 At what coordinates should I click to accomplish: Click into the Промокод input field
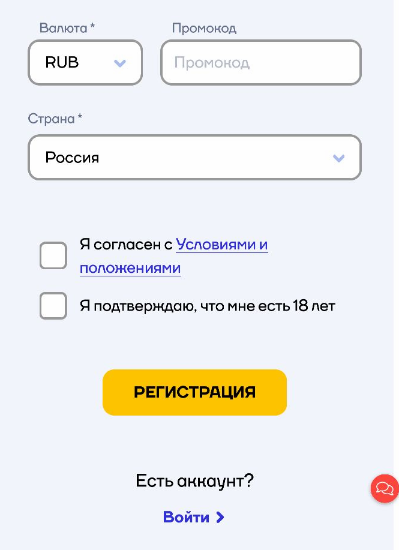coord(261,62)
